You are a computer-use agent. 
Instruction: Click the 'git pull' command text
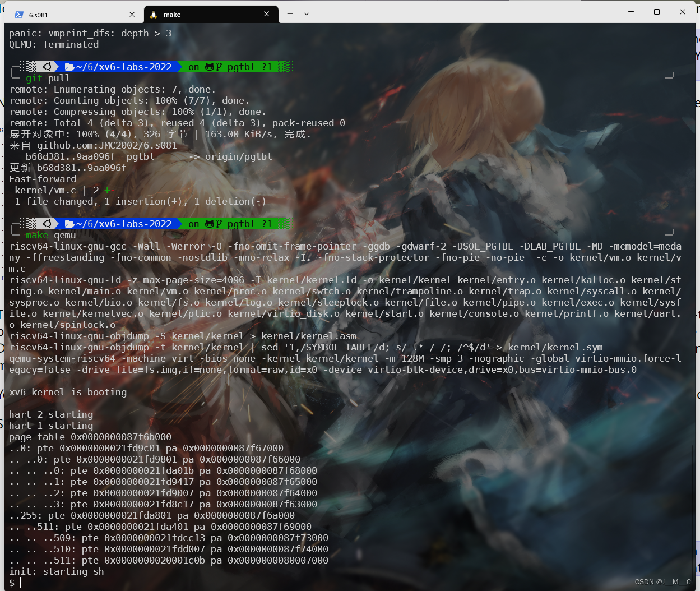[48, 78]
